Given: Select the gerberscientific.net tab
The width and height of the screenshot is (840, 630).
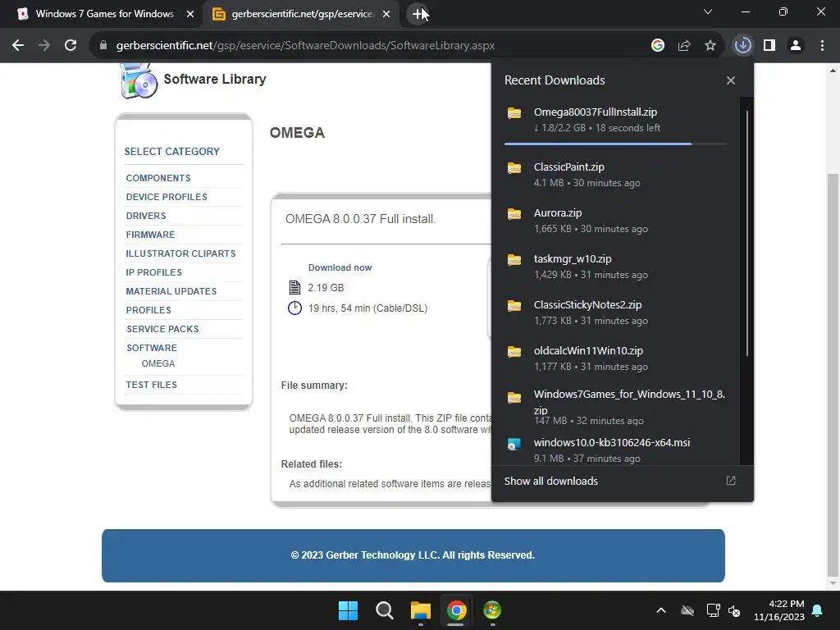Looking at the screenshot, I should tap(301, 14).
